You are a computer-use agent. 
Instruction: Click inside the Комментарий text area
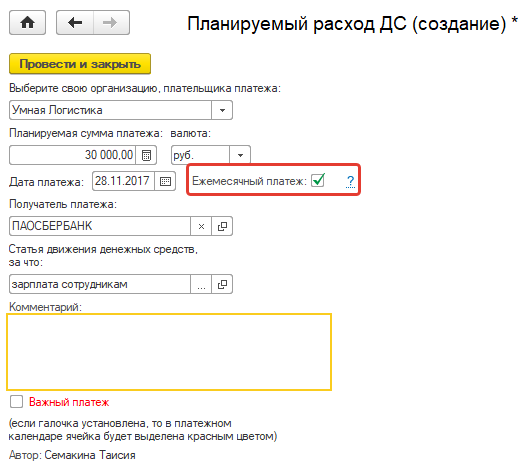click(169, 352)
